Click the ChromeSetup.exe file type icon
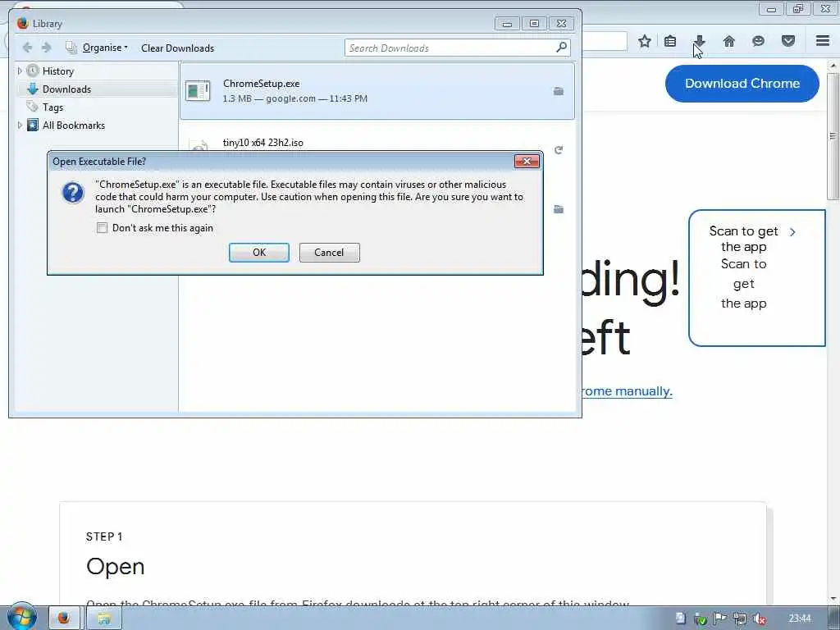This screenshot has width=840, height=630. [198, 91]
